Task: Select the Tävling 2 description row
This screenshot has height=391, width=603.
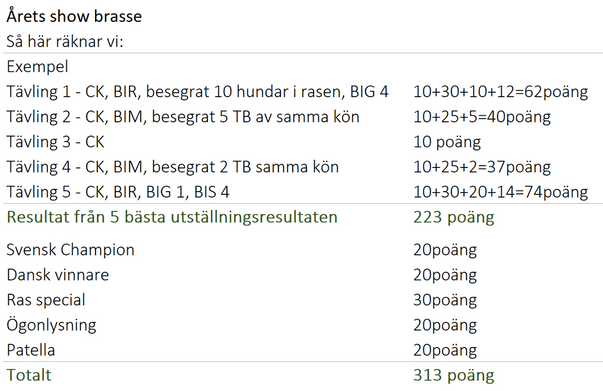Action: [x=183, y=117]
